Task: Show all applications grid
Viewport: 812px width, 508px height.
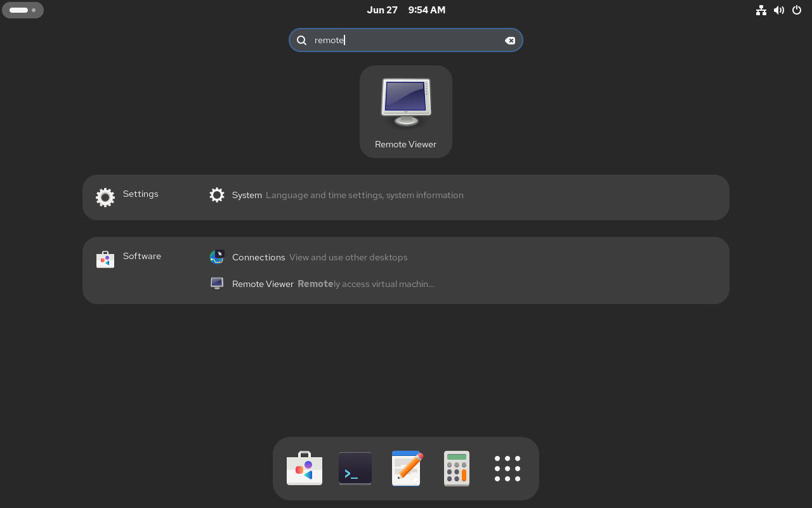Action: [507, 469]
